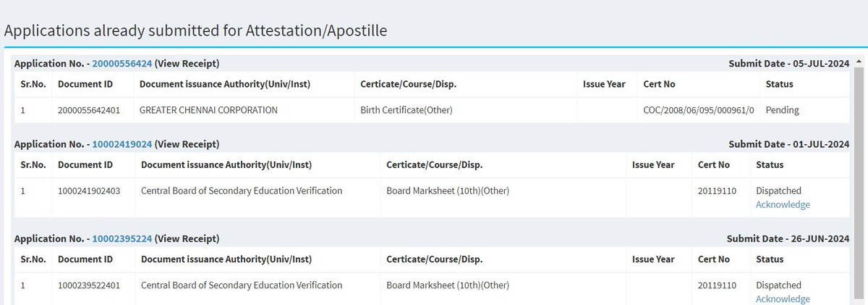Select document ID 1000239522401
The image size is (868, 305).
[x=89, y=285]
